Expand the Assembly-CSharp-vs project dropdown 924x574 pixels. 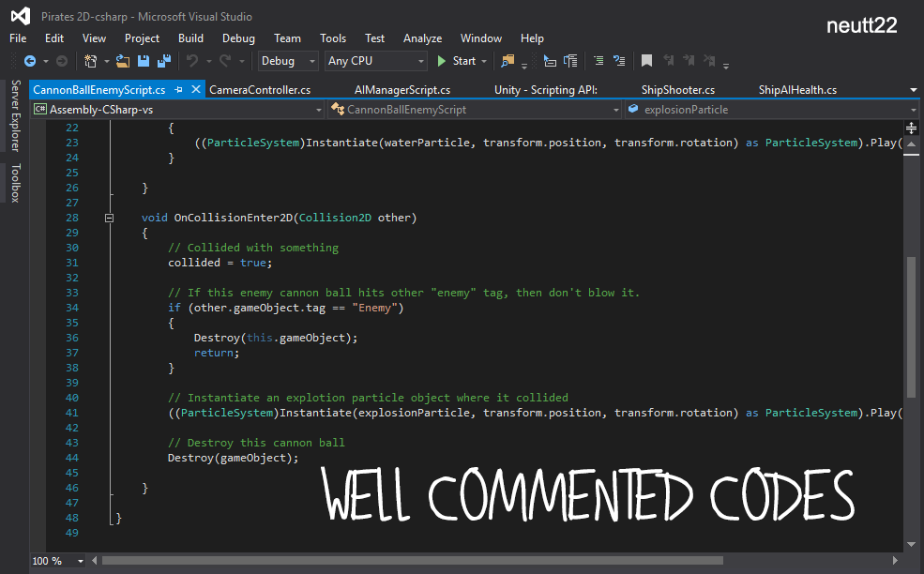tap(318, 110)
